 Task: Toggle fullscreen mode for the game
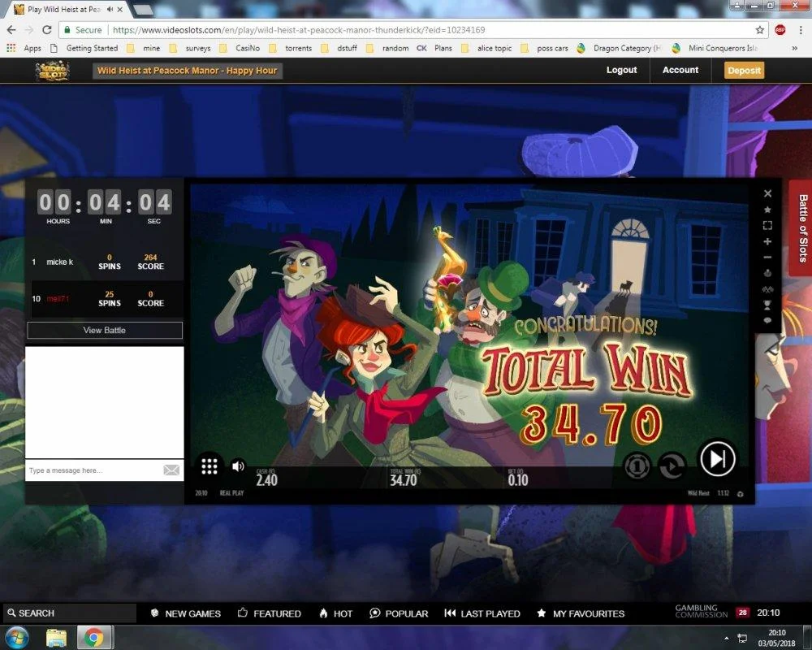(767, 226)
